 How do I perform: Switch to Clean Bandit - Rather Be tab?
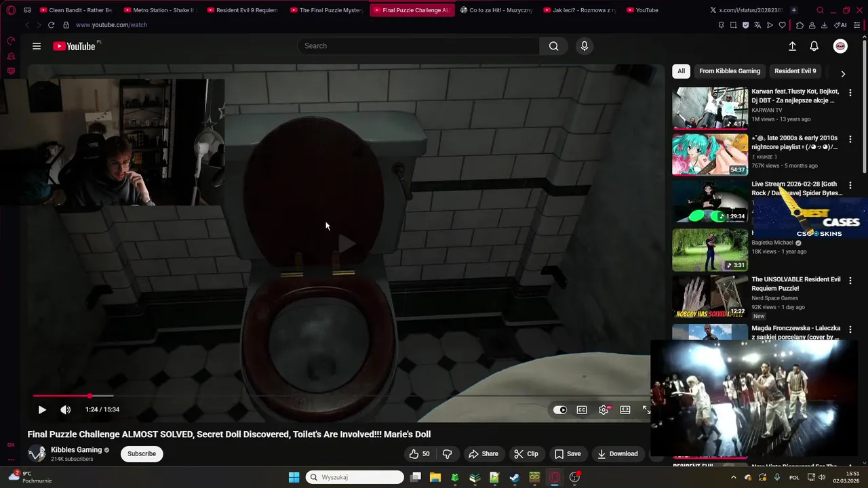[76, 10]
